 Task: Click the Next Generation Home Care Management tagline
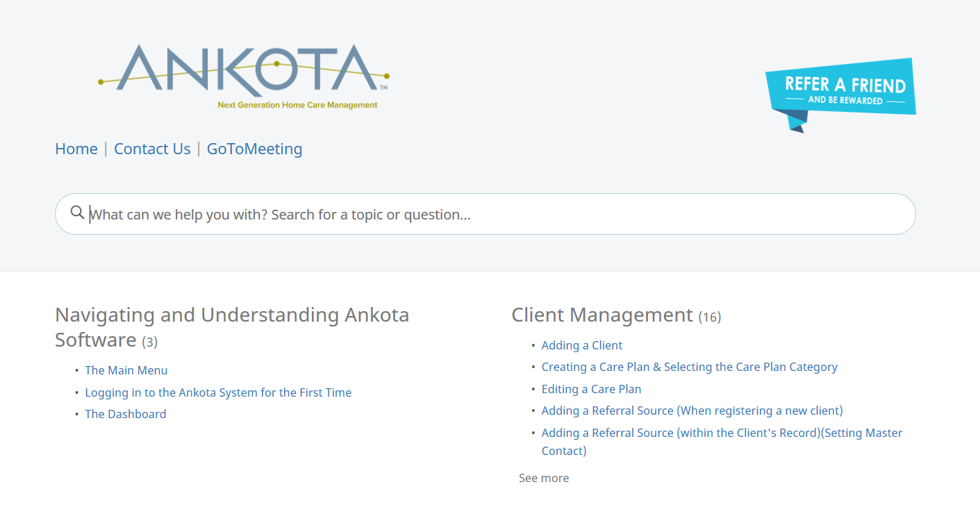[x=298, y=105]
